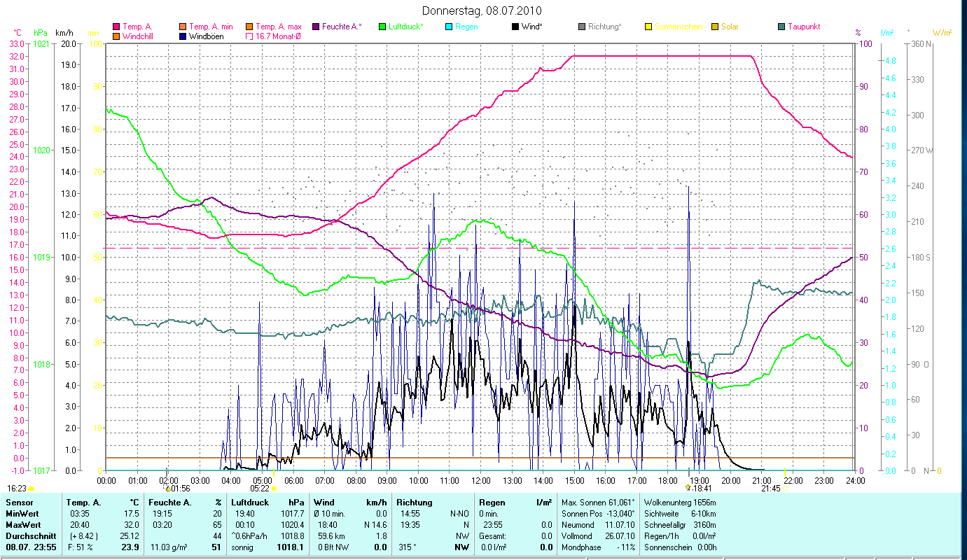967x560 pixels.
Task: Click the max wind value N 14.6
Action: (x=375, y=524)
